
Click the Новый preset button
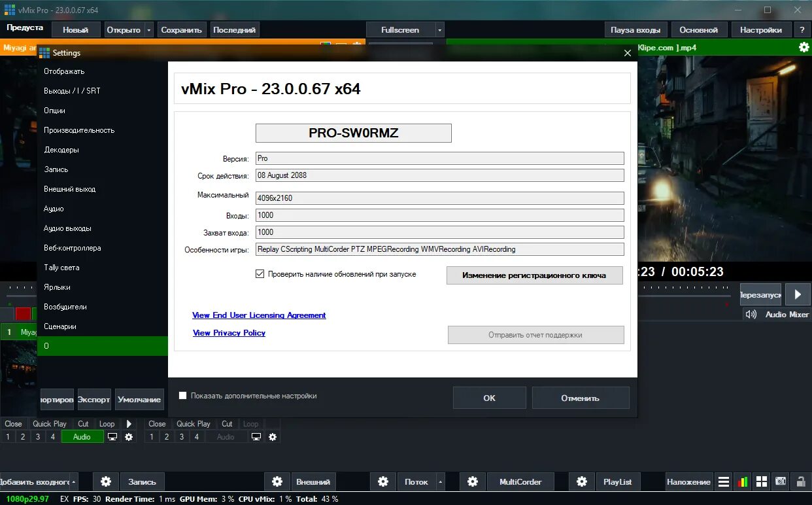point(75,29)
